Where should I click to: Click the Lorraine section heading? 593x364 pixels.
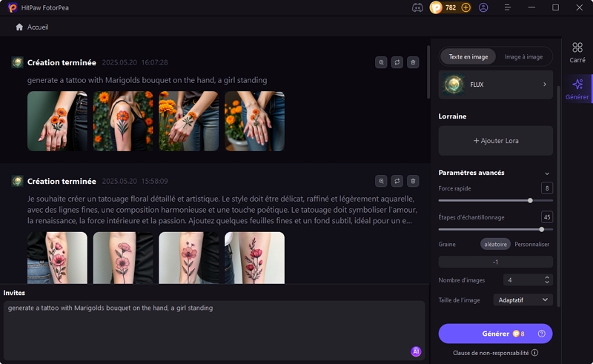coord(452,116)
